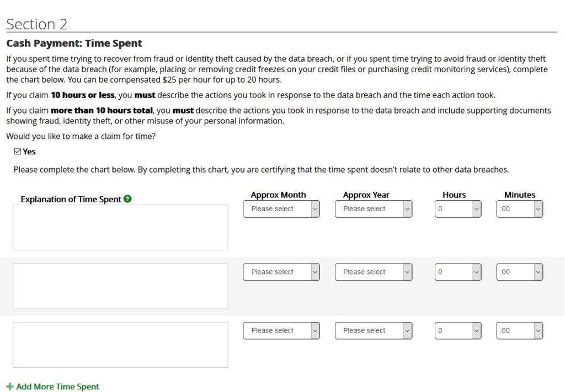The height and width of the screenshot is (392, 565).
Task: Click Add More Time Spent link
Action: 58,386
